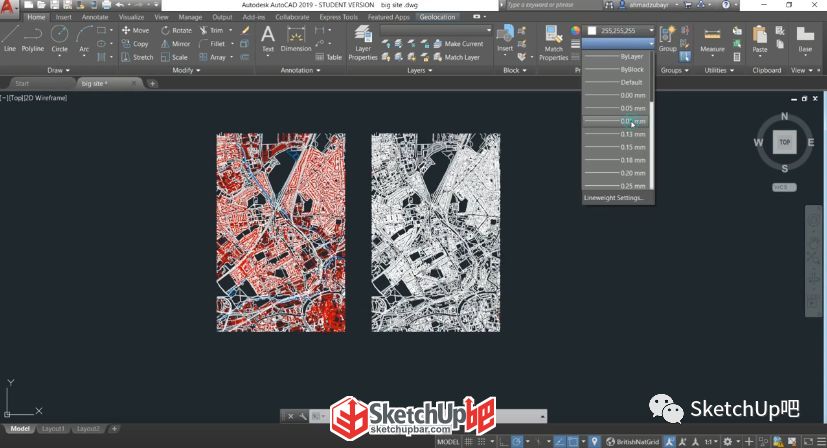Screen dimensions: 827x448
Task: Select the Text tool
Action: 268,39
